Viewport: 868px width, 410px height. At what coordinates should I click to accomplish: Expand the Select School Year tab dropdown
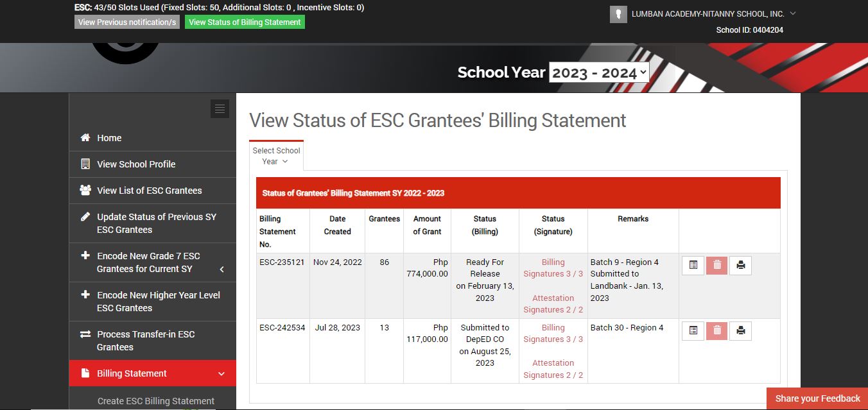(x=276, y=156)
